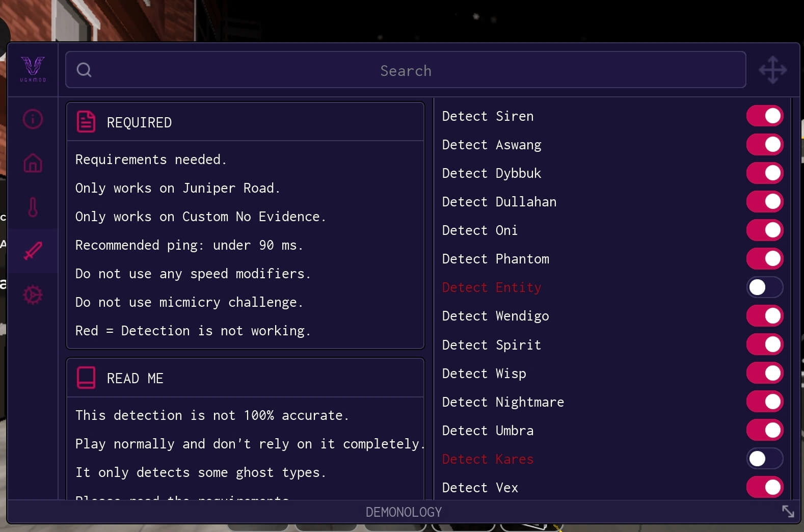Turn off Detect Dybbuk switch
Screen dimensions: 804x532
tap(765, 173)
